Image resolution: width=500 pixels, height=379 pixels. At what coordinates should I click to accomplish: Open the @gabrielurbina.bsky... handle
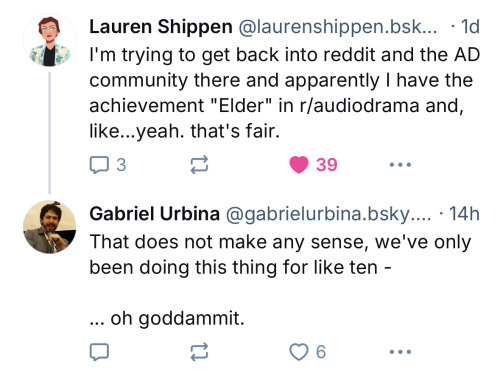pos(328,214)
